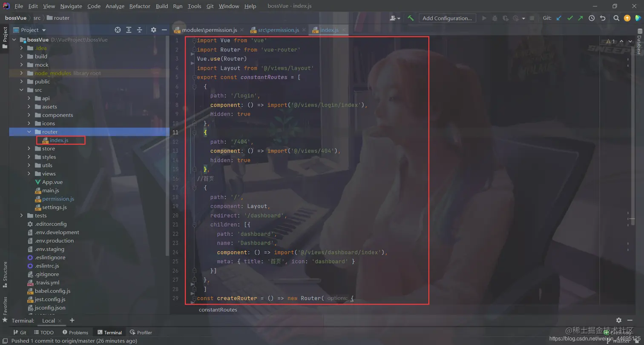Click Add Configuration button
Image resolution: width=644 pixels, height=345 pixels.
(x=447, y=18)
